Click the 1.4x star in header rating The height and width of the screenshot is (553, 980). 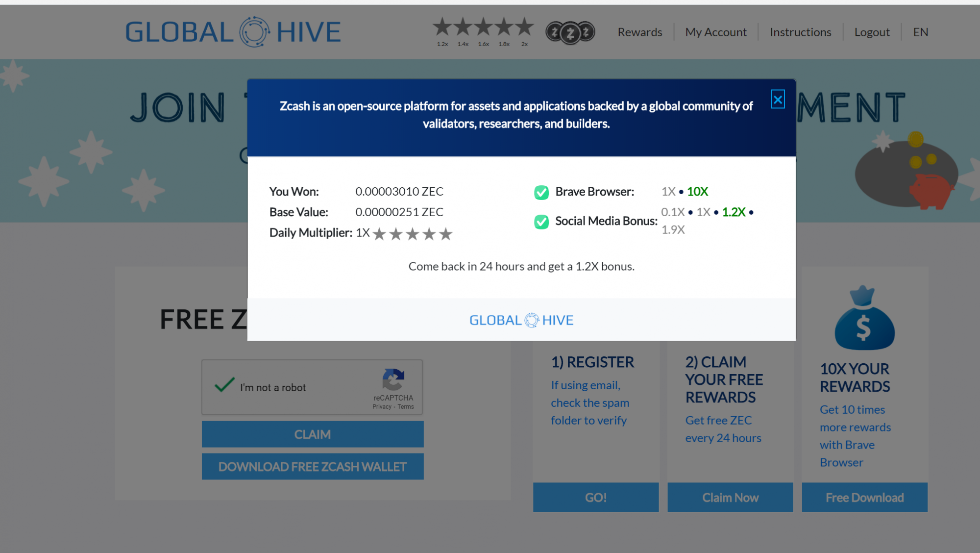coord(463,27)
